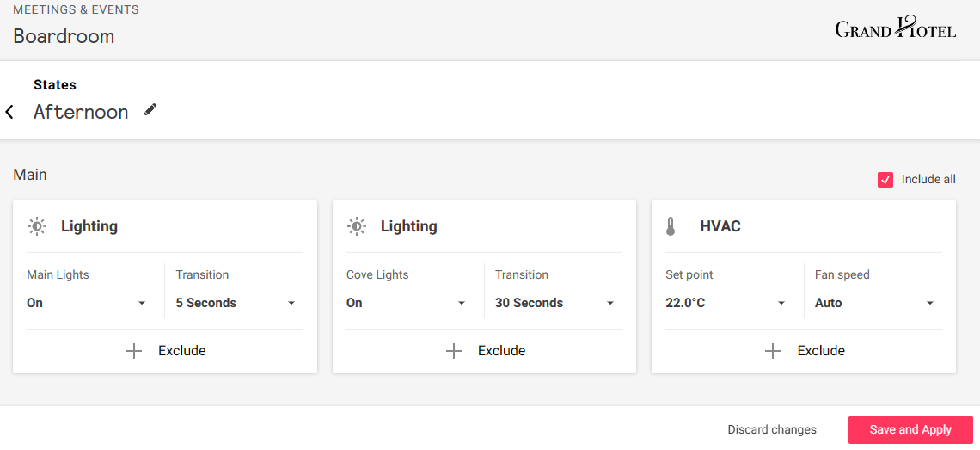980x450 pixels.
Task: Expand the 5 Seconds transition dropdown
Action: [236, 303]
